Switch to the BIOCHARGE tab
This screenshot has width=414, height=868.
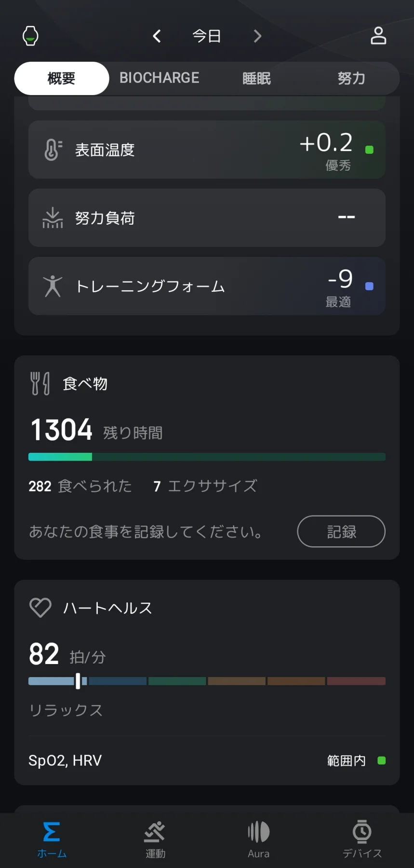pos(159,78)
